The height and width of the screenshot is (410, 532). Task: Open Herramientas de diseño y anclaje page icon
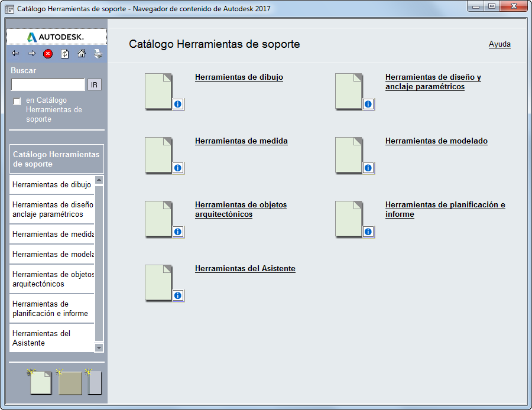[349, 91]
